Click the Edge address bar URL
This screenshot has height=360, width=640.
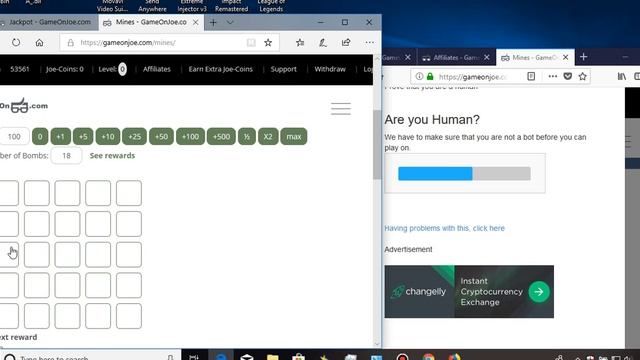click(x=128, y=42)
